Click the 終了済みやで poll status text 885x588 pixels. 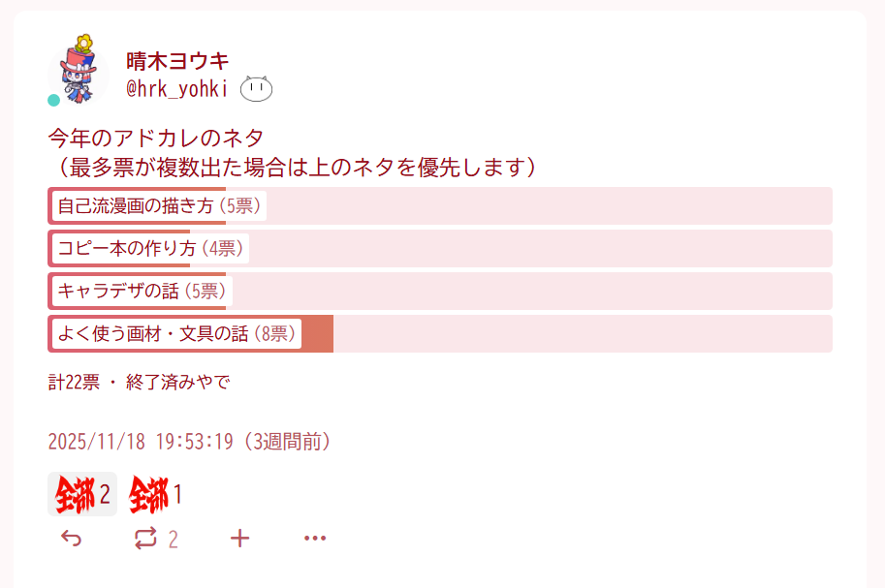click(x=178, y=383)
